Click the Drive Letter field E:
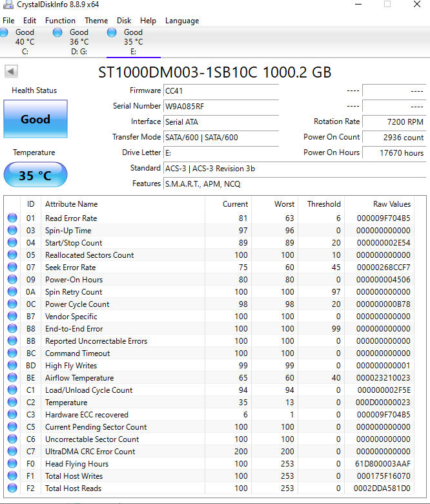Viewport: 430px width, 504px height. (221, 152)
